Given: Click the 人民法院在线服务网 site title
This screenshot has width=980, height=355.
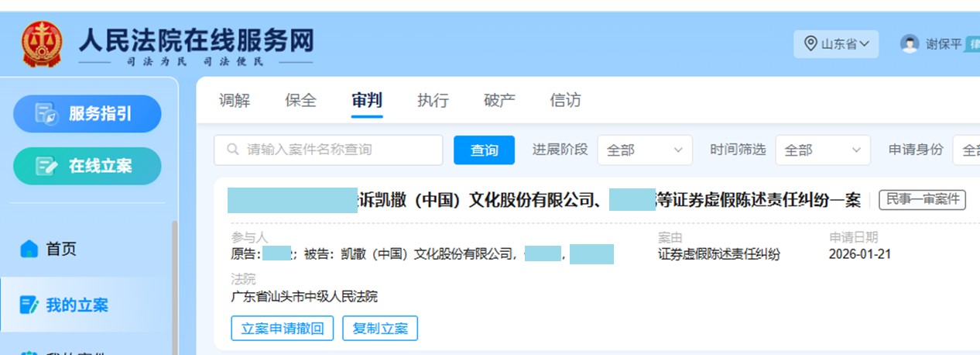Looking at the screenshot, I should pyautogui.click(x=196, y=39).
